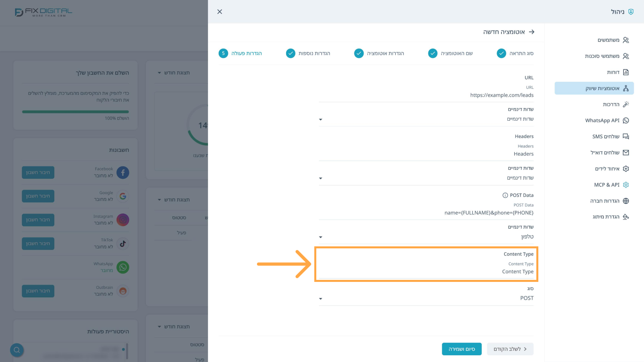
Task: Go to step סוג התראה
Action: coord(515,53)
